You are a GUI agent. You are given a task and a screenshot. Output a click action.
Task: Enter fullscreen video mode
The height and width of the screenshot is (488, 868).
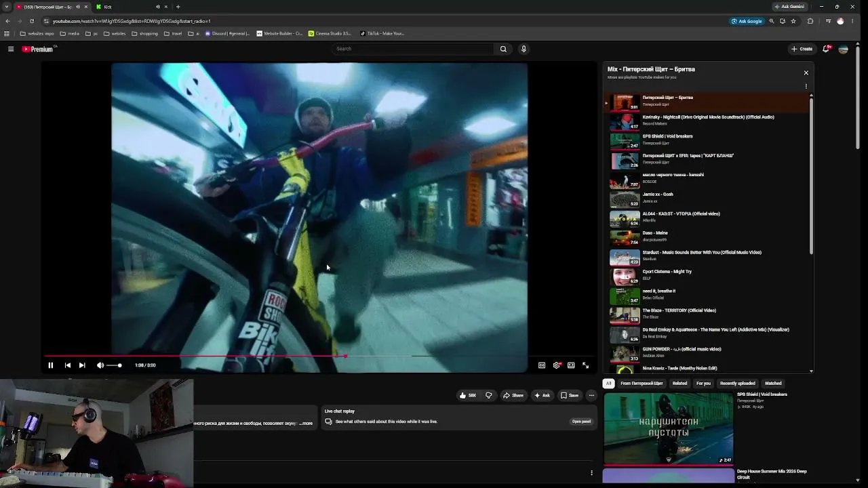(586, 365)
